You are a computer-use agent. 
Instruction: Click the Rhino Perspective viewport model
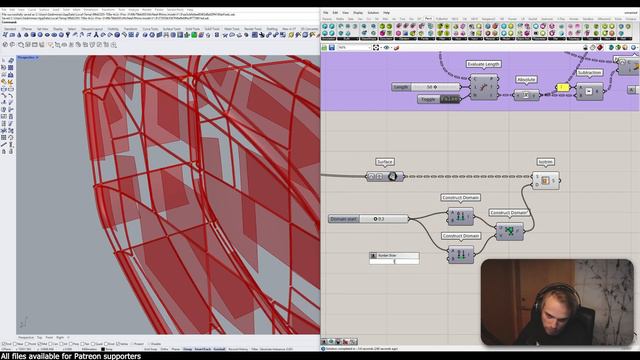click(168, 195)
